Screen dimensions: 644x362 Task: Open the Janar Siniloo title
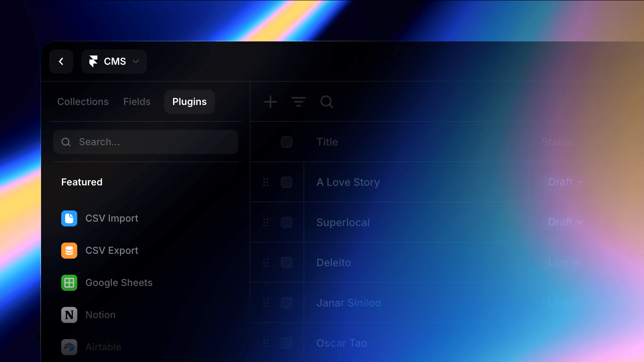349,303
